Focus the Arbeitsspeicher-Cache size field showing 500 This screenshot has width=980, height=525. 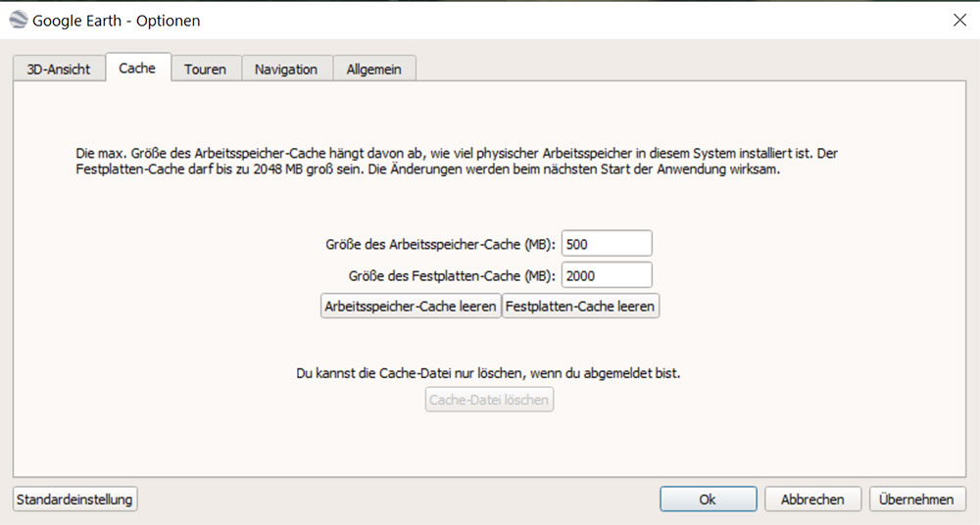click(x=607, y=244)
